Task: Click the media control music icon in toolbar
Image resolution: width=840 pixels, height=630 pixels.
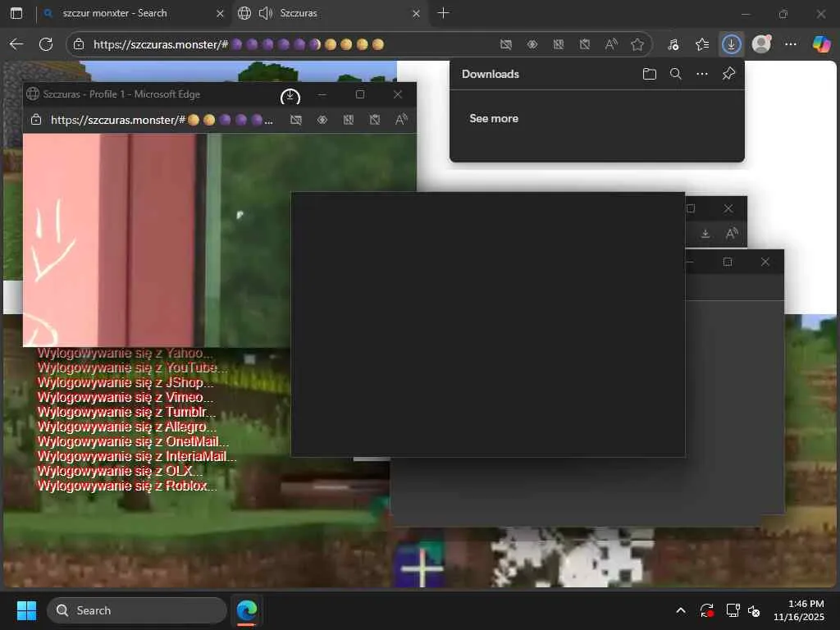Action: [x=673, y=44]
